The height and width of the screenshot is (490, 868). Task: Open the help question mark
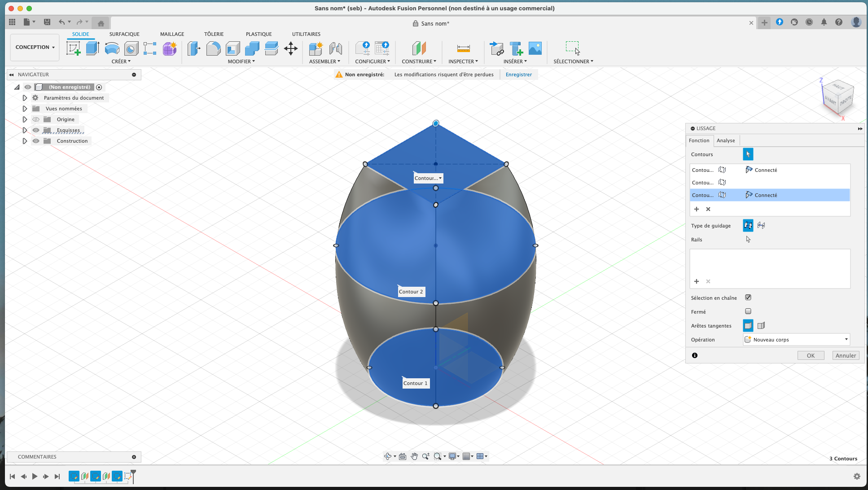point(839,22)
